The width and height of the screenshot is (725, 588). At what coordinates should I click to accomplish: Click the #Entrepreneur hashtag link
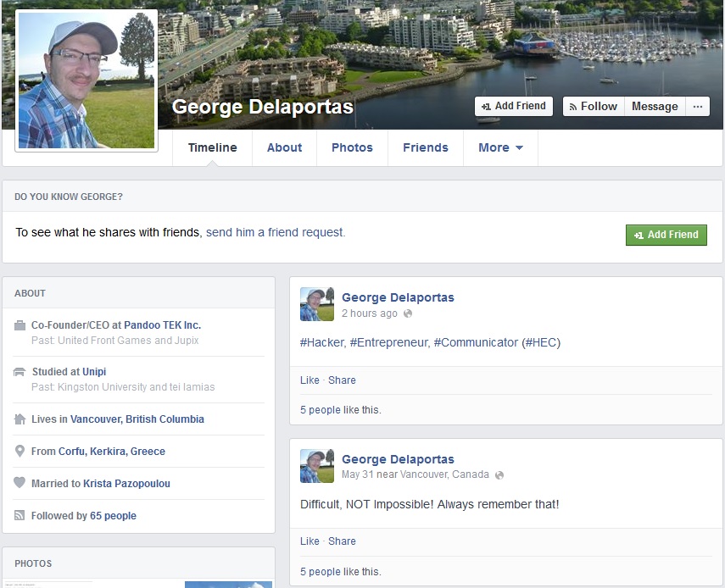(389, 343)
